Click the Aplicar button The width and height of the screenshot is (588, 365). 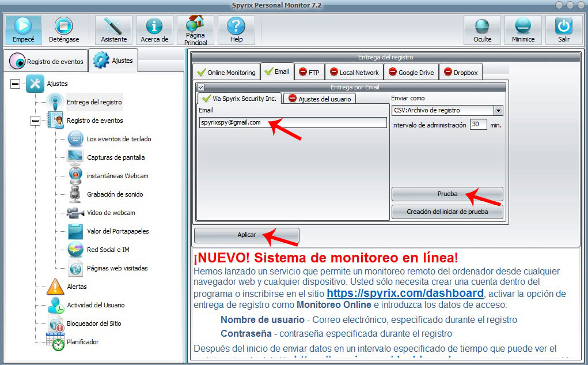tap(246, 235)
